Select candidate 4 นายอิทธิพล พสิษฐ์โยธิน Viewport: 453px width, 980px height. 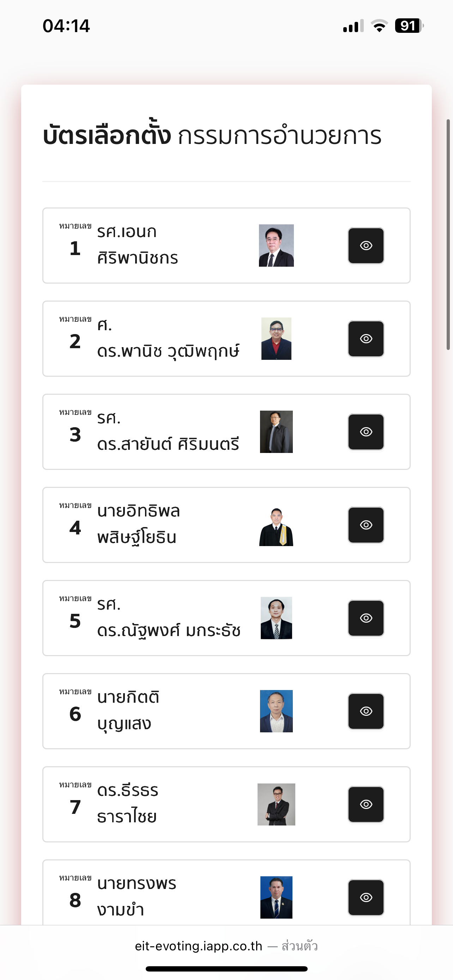click(x=226, y=525)
